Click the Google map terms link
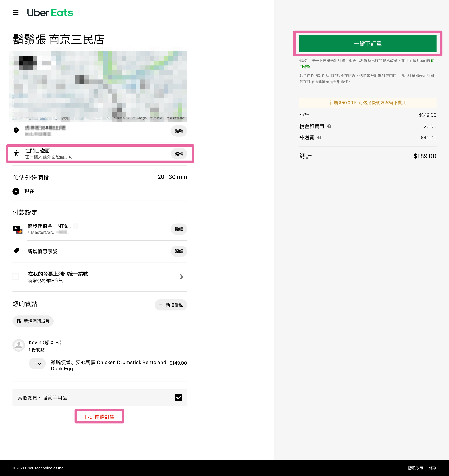449x476 pixels. (156, 118)
